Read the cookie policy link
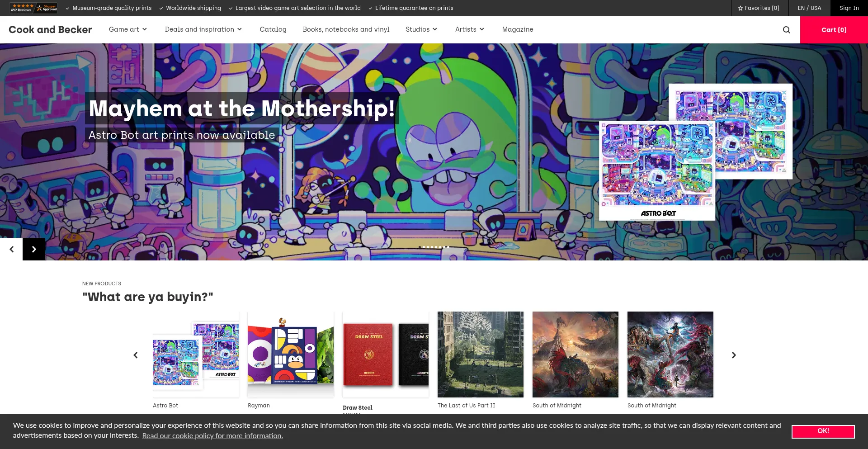 (x=212, y=436)
